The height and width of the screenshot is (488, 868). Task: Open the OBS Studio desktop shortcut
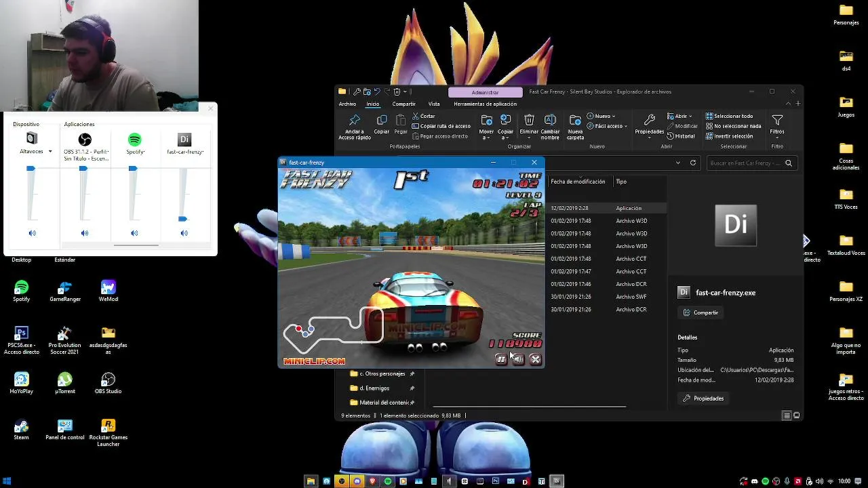108,383
